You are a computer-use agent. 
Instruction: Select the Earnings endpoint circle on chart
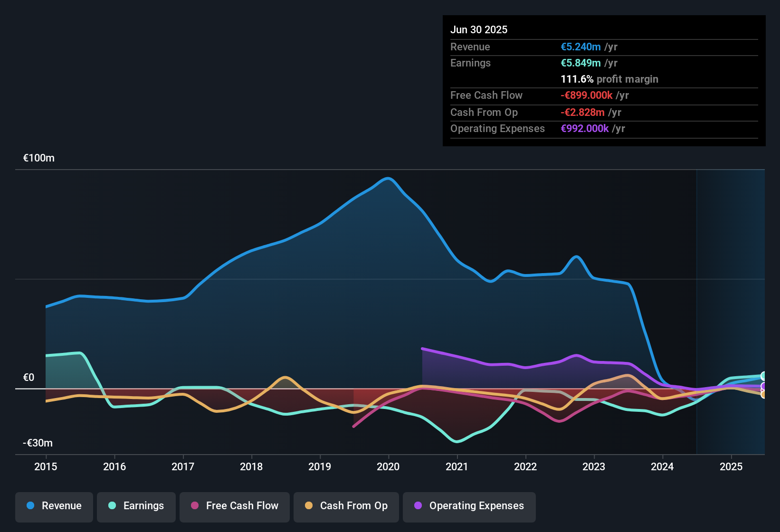[x=763, y=375]
